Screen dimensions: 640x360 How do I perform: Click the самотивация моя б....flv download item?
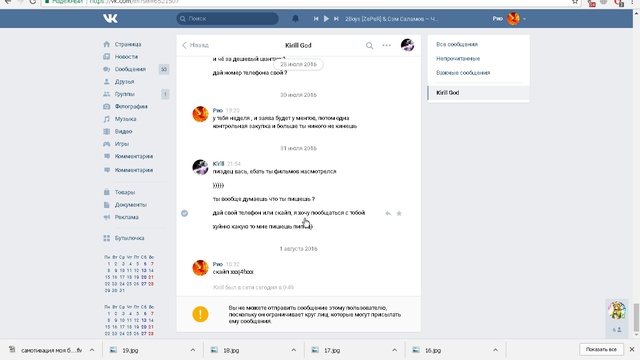coord(46,350)
